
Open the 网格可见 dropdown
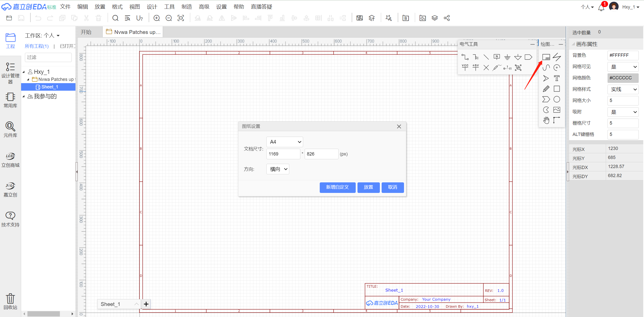pos(623,67)
